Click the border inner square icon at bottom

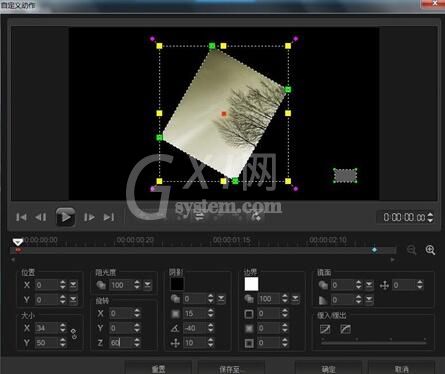point(249,343)
